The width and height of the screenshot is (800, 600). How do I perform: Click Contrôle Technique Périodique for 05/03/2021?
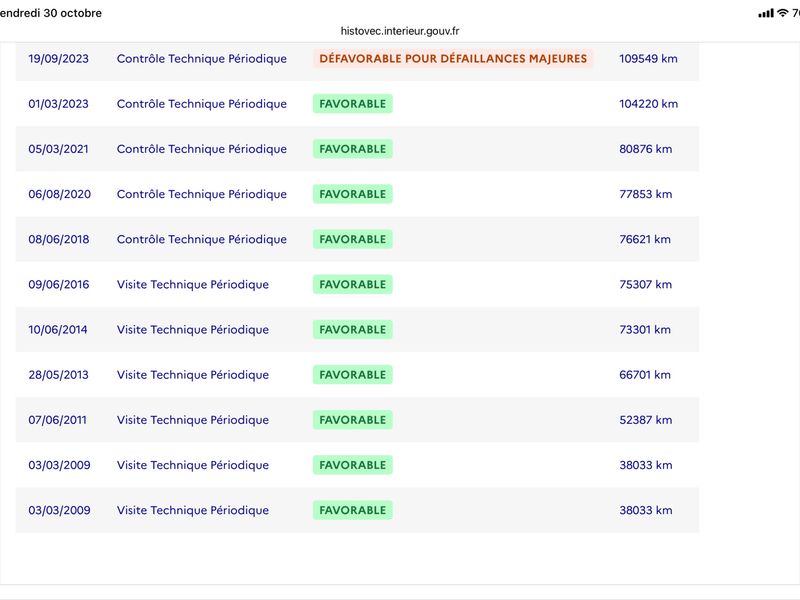pos(202,149)
